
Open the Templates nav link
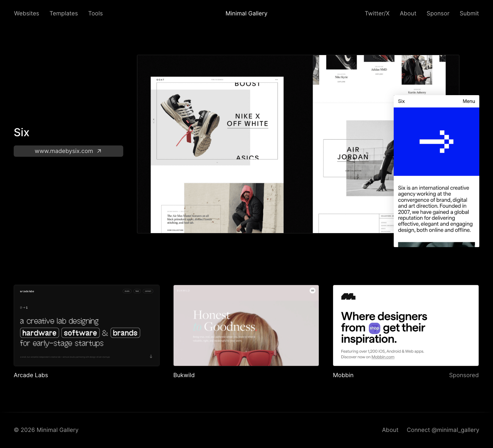[x=64, y=13]
